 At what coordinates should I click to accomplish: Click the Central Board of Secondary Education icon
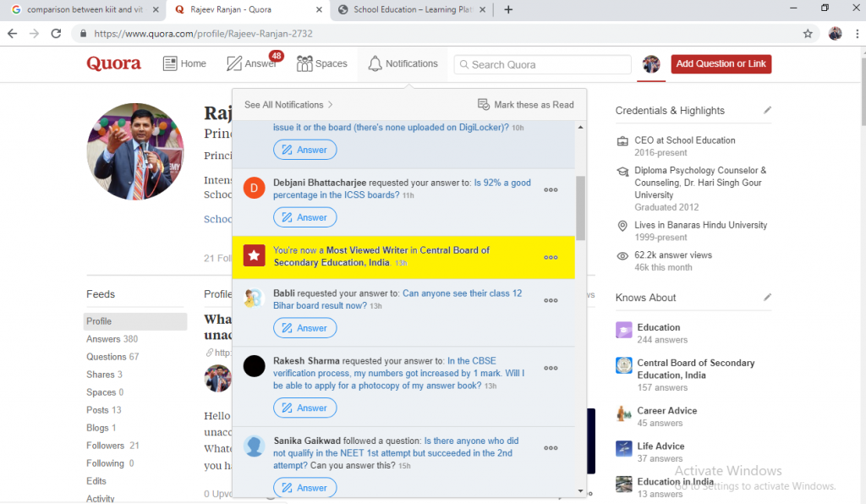623,364
